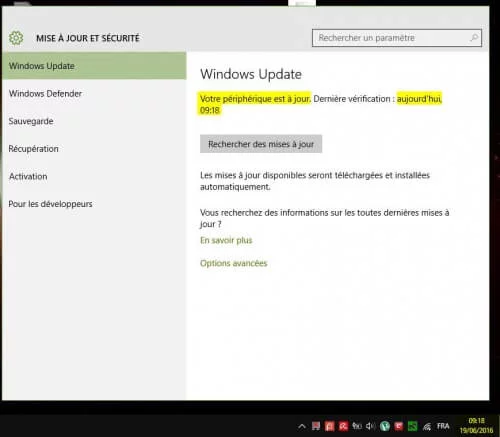The width and height of the screenshot is (500, 437).
Task: Click the automatic download information text
Action: pos(315,181)
